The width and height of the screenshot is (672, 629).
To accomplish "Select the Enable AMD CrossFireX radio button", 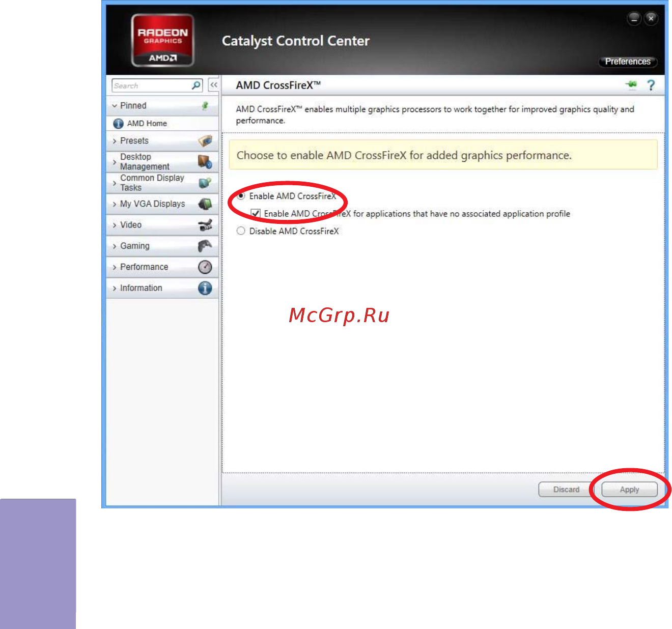I will click(241, 196).
